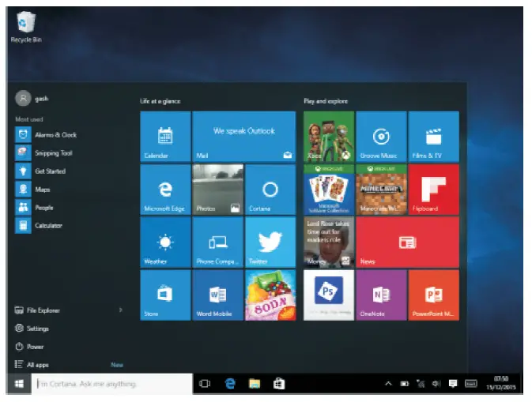This screenshot has height=402, width=532.
Task: Open the Calendar tile
Action: (165, 137)
